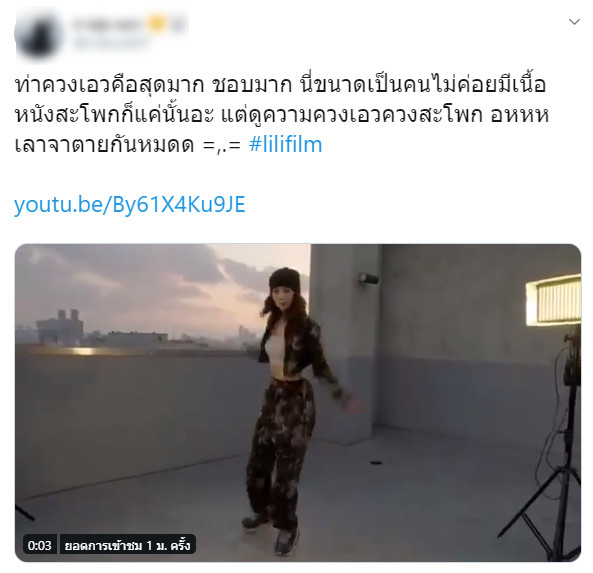Open the author's blurred display name
Image resolution: width=593 pixels, height=573 pixels.
[x=107, y=25]
